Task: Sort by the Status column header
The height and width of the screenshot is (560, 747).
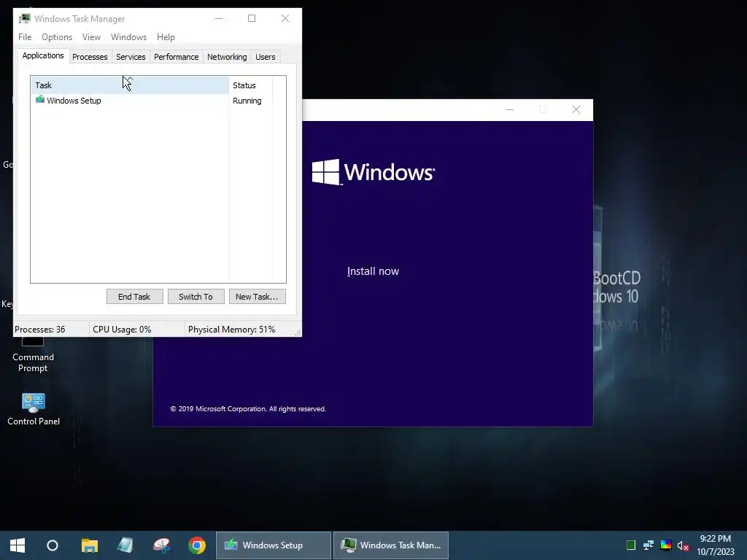Action: (251, 85)
